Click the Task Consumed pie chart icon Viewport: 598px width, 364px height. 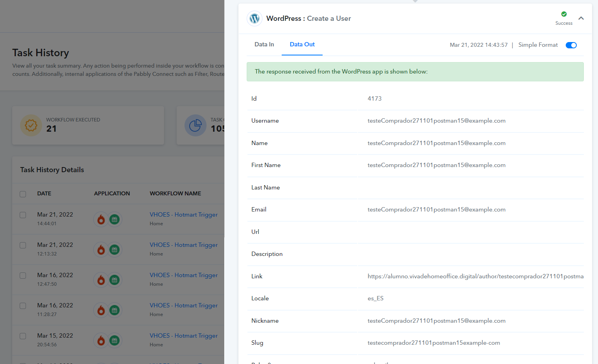pos(196,125)
